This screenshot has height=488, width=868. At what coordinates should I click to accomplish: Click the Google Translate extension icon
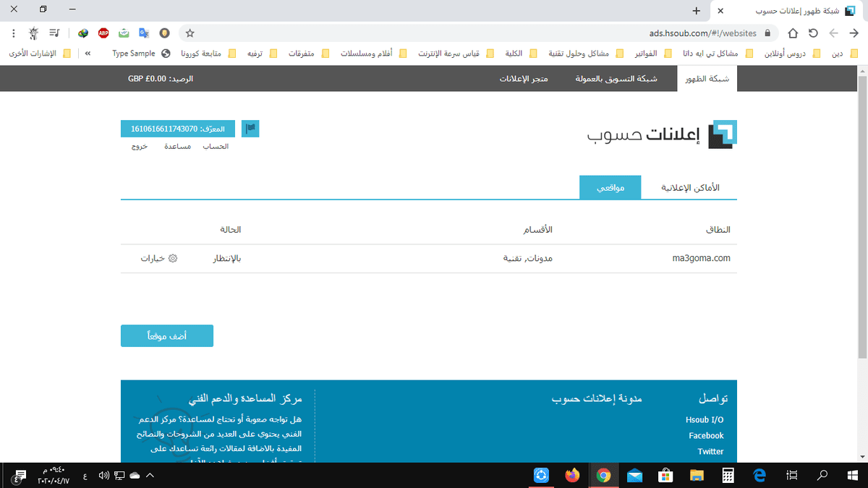pyautogui.click(x=144, y=33)
